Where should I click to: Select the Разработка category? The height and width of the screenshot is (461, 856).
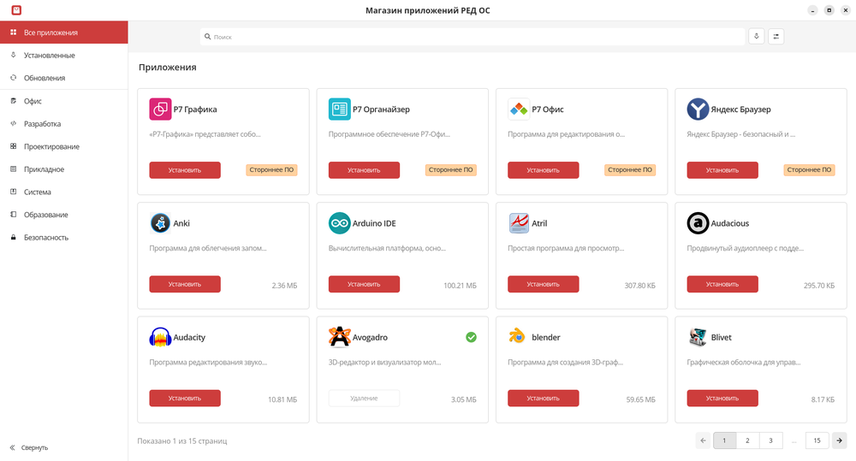[x=42, y=124]
